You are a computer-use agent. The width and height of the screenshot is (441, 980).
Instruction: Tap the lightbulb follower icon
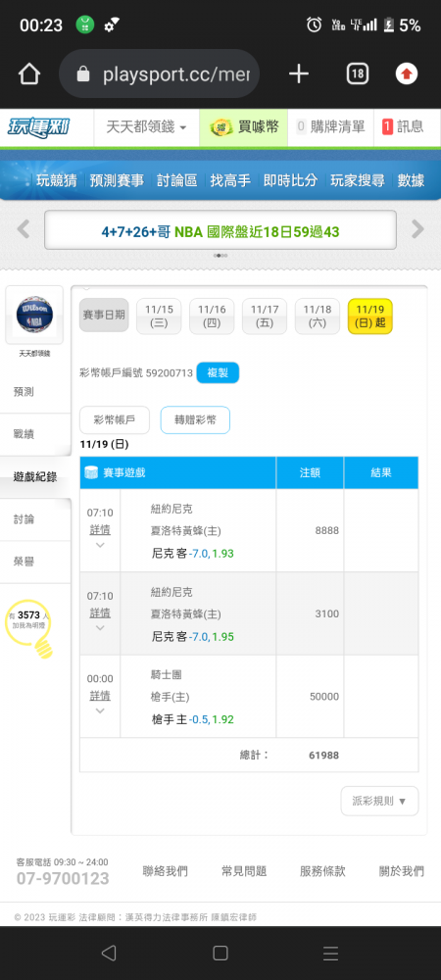point(28,628)
